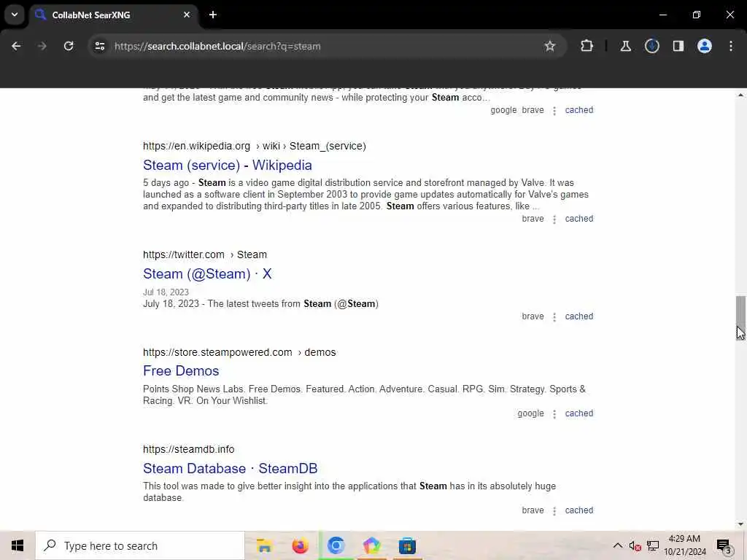This screenshot has width=747, height=560.
Task: Switch to Chrome in taskbar
Action: pos(336,545)
